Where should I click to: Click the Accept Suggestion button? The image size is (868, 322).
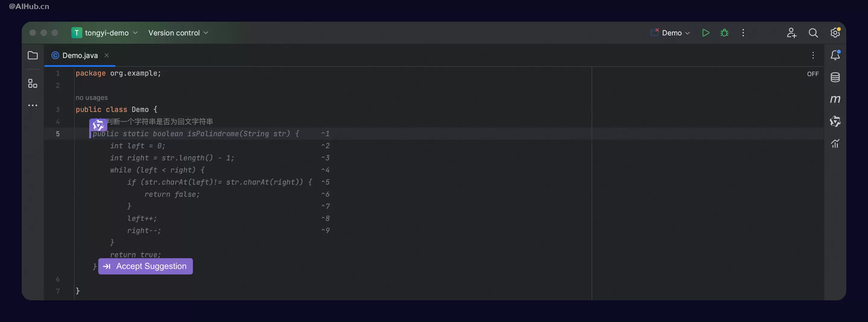pyautogui.click(x=146, y=266)
